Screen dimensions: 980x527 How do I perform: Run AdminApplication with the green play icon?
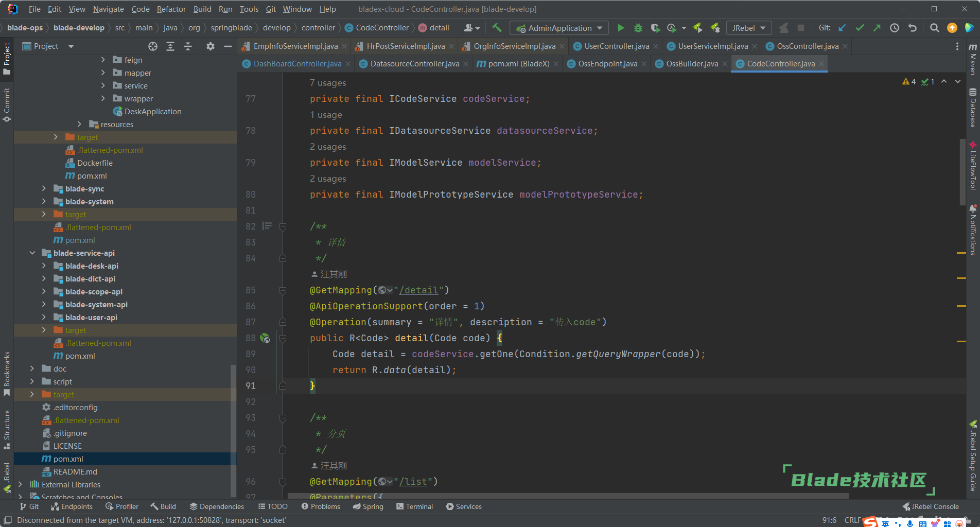coord(621,28)
